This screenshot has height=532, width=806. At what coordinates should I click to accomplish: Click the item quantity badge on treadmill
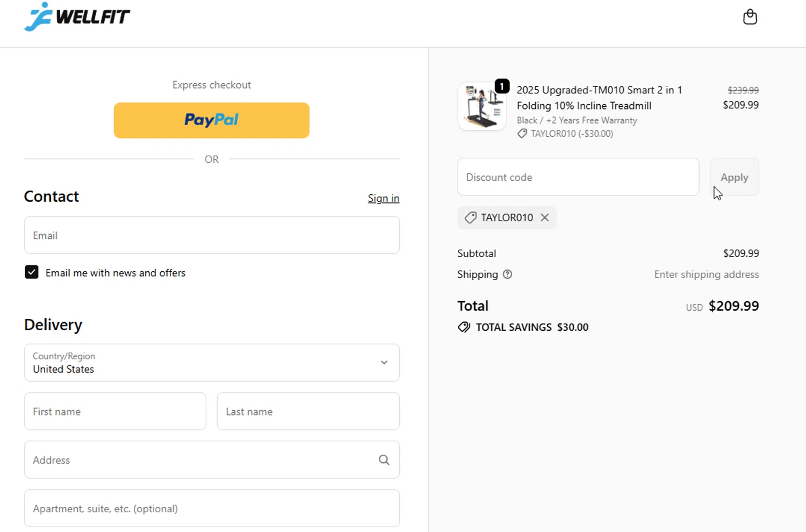[502, 86]
